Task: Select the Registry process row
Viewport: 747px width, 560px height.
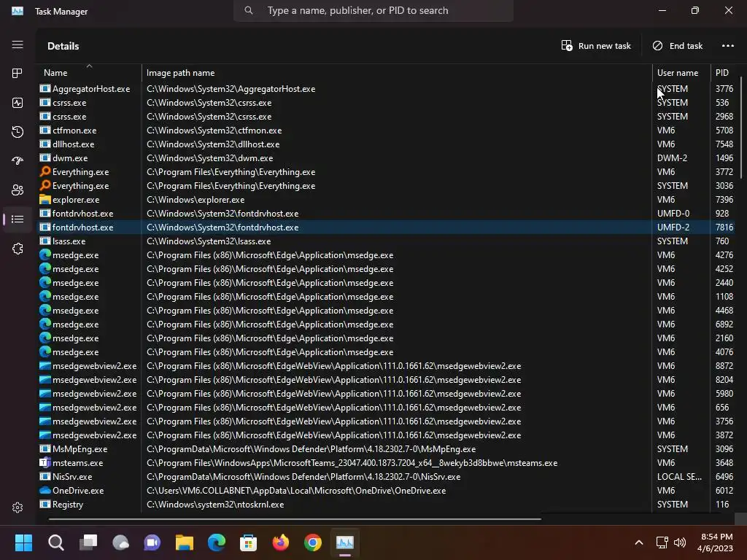Action: click(388, 504)
